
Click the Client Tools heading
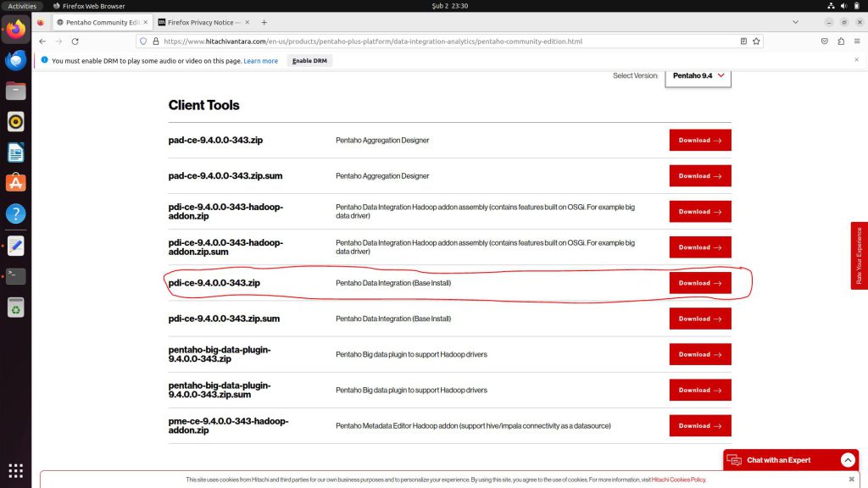203,105
